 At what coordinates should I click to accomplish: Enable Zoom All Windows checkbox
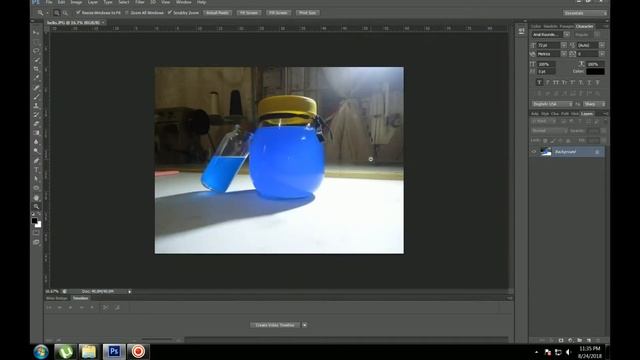tap(127, 13)
